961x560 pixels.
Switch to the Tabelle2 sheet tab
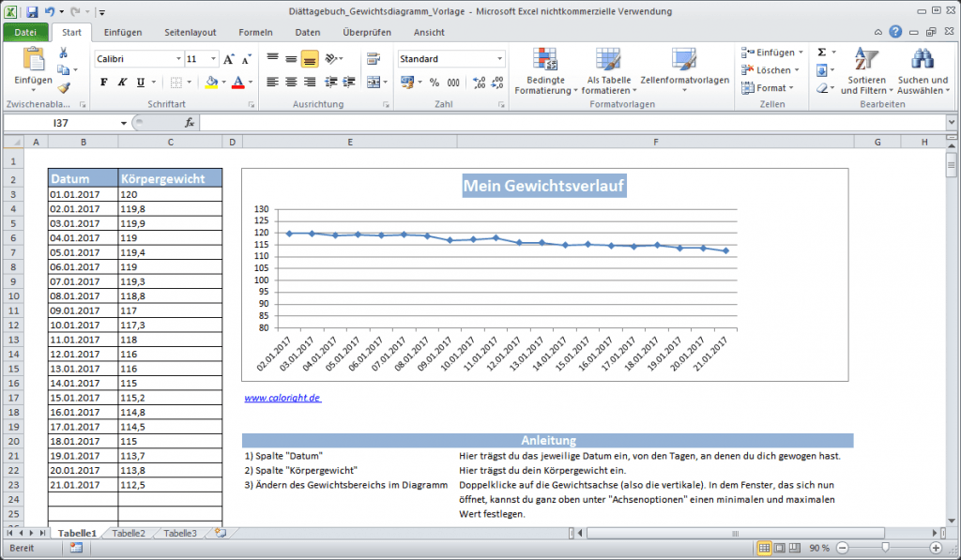(129, 534)
